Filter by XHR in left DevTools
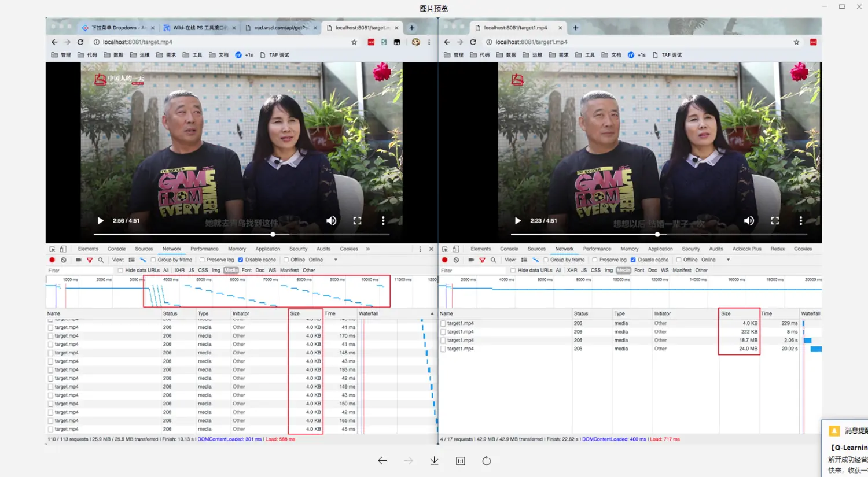 point(179,271)
